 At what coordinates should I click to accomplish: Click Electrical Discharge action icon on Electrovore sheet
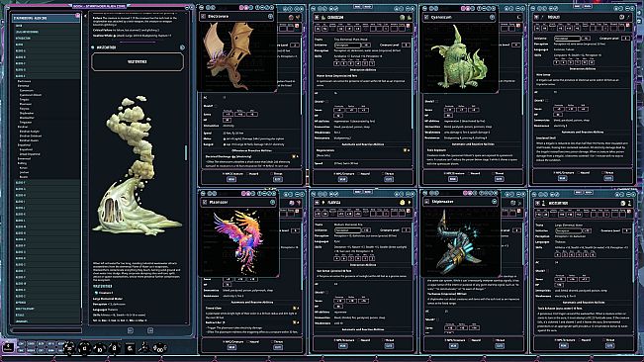click(294, 156)
